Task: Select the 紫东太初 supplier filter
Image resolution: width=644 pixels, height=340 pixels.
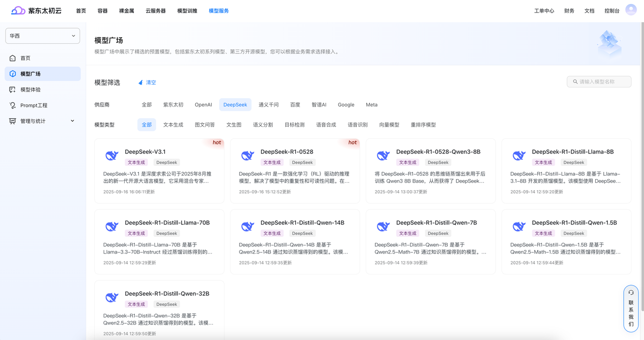Action: [x=173, y=105]
